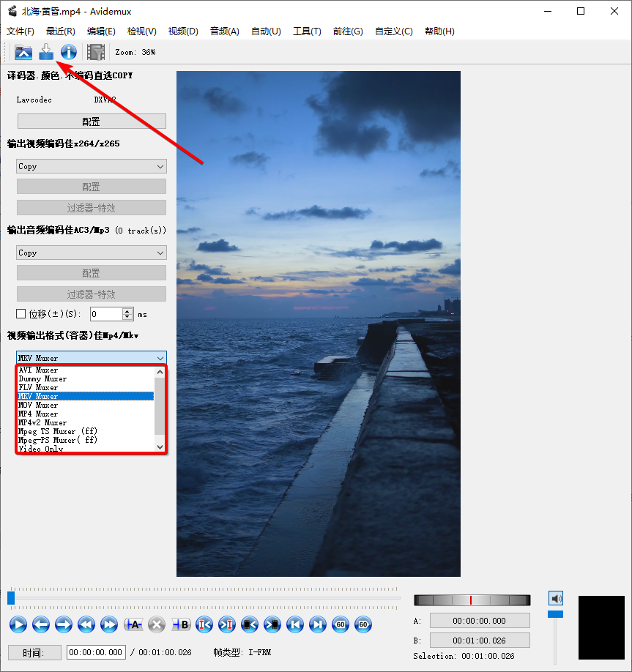Image resolution: width=632 pixels, height=672 pixels.
Task: Open the 视频(D) menu
Action: point(183,31)
